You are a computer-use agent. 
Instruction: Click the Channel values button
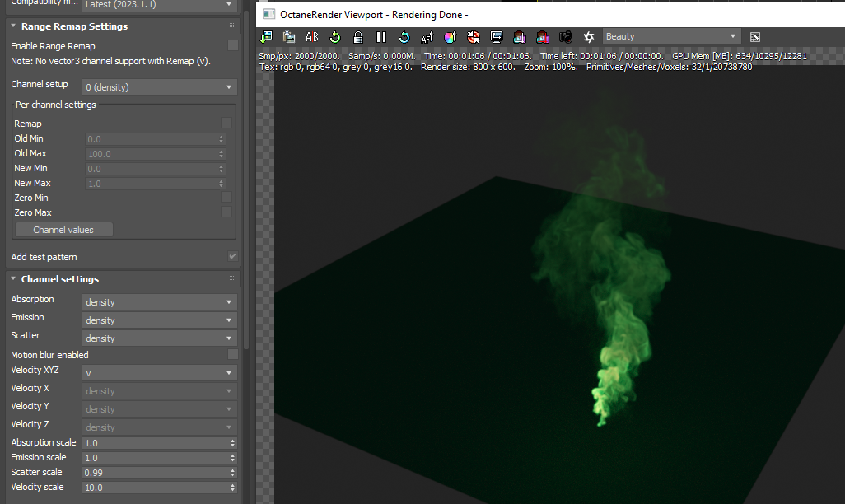coord(64,230)
